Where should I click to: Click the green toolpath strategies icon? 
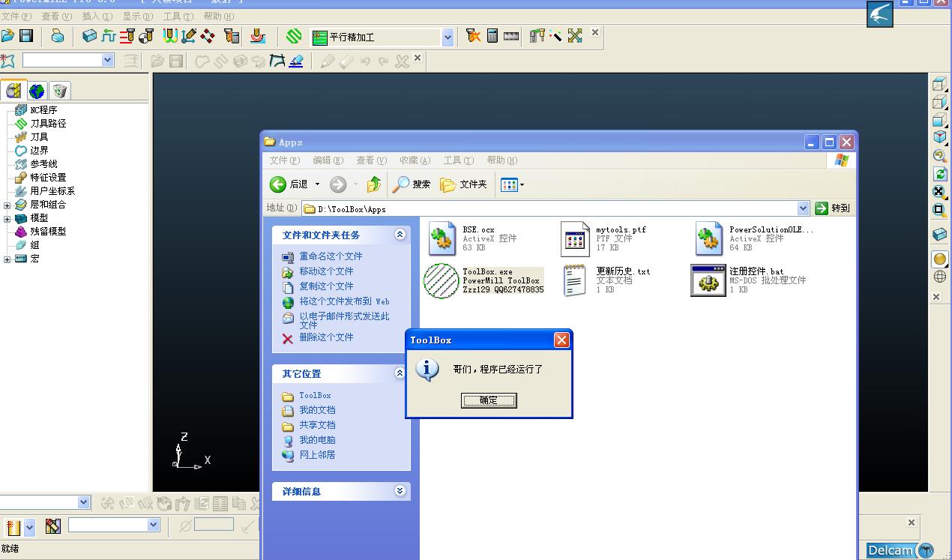294,35
